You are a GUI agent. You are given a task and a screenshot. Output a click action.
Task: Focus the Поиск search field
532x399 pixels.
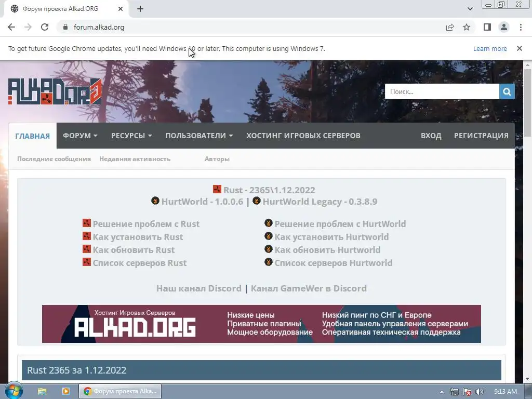(442, 91)
